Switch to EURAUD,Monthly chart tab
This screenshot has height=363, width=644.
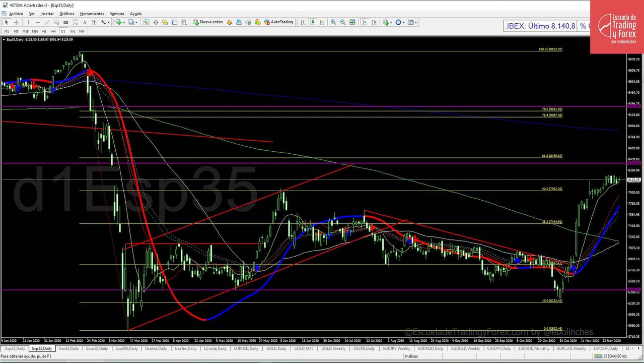pyautogui.click(x=534, y=348)
